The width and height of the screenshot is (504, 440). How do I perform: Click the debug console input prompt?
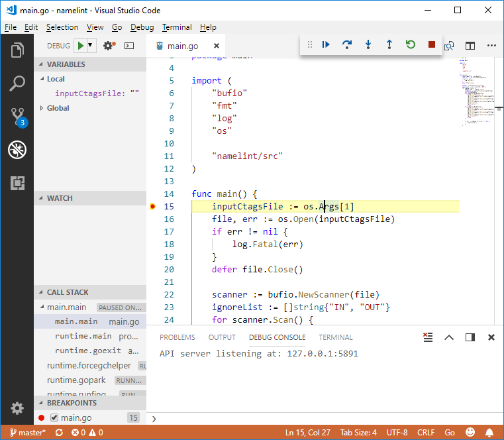pyautogui.click(x=325, y=419)
